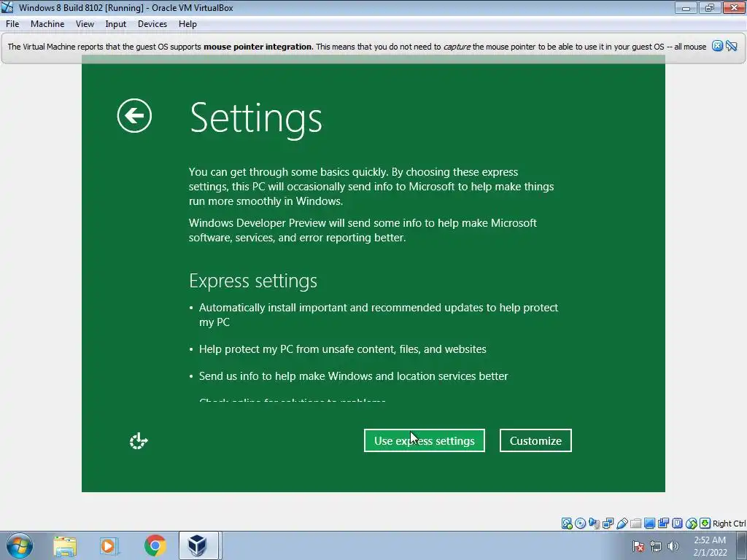Click the 'Windows Developer Preview will send' paragraph
The width and height of the screenshot is (747, 560).
[x=363, y=230]
